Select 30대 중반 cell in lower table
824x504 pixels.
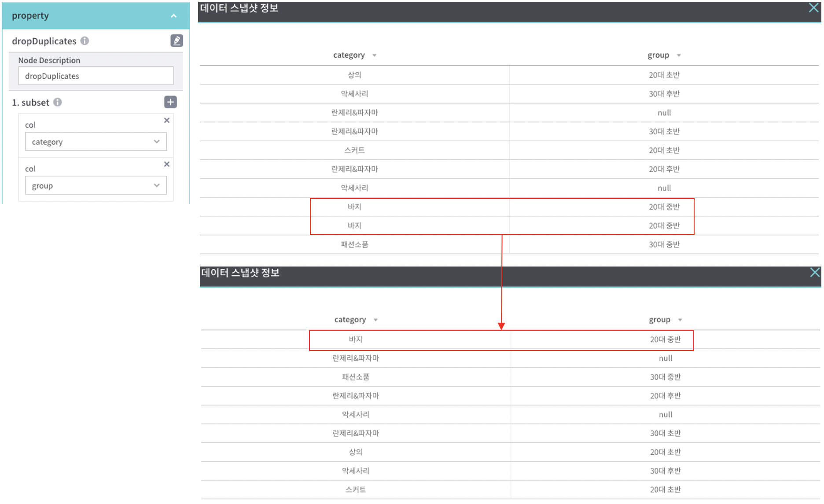tap(666, 377)
